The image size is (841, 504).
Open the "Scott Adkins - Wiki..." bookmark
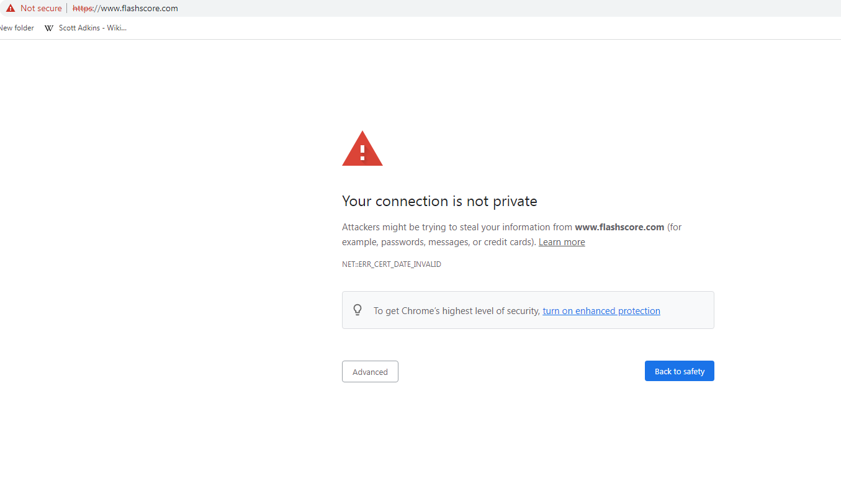92,28
